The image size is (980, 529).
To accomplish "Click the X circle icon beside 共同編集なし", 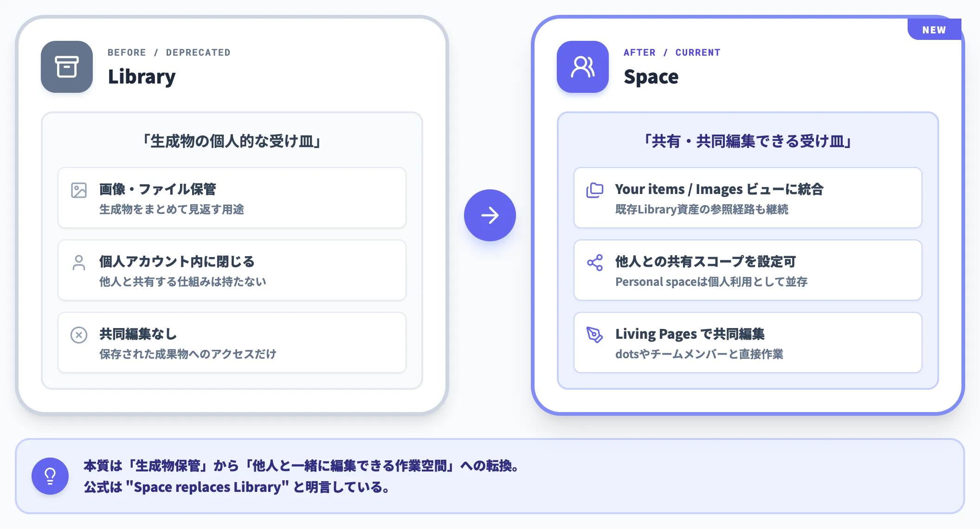I will click(x=79, y=335).
